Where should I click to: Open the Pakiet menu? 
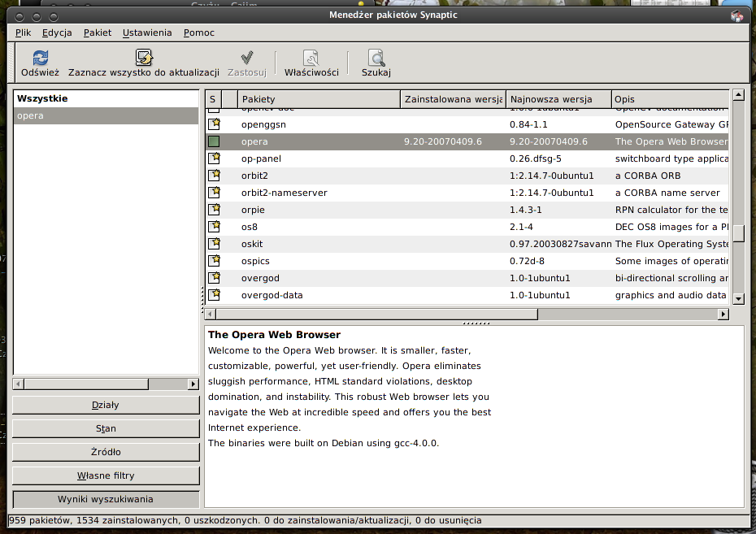pyautogui.click(x=98, y=33)
